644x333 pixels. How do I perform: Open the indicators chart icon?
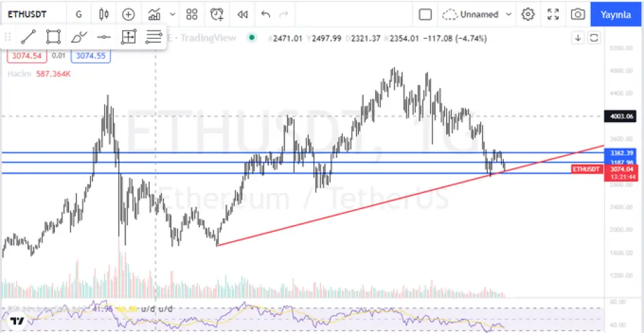click(x=155, y=14)
